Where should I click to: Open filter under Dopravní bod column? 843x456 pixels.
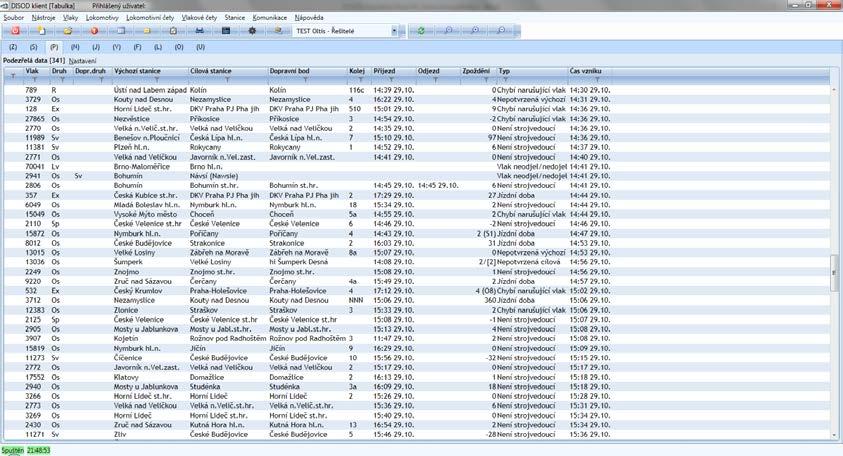pyautogui.click(x=305, y=80)
